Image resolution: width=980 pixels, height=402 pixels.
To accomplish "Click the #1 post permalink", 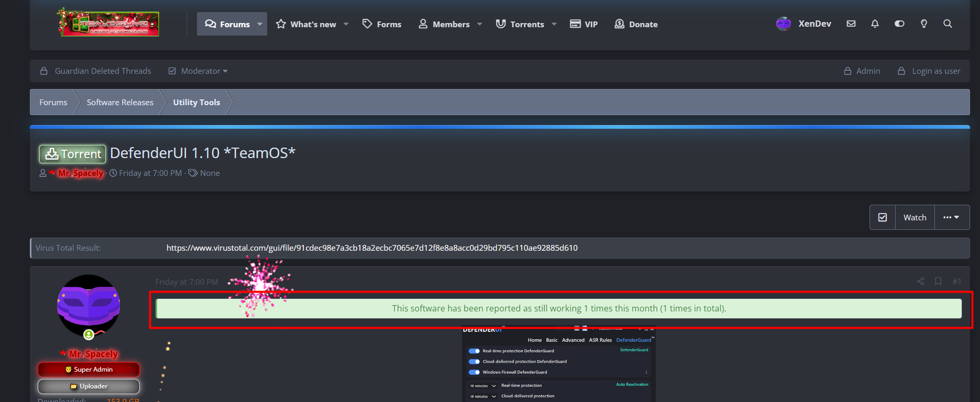I will (x=956, y=282).
